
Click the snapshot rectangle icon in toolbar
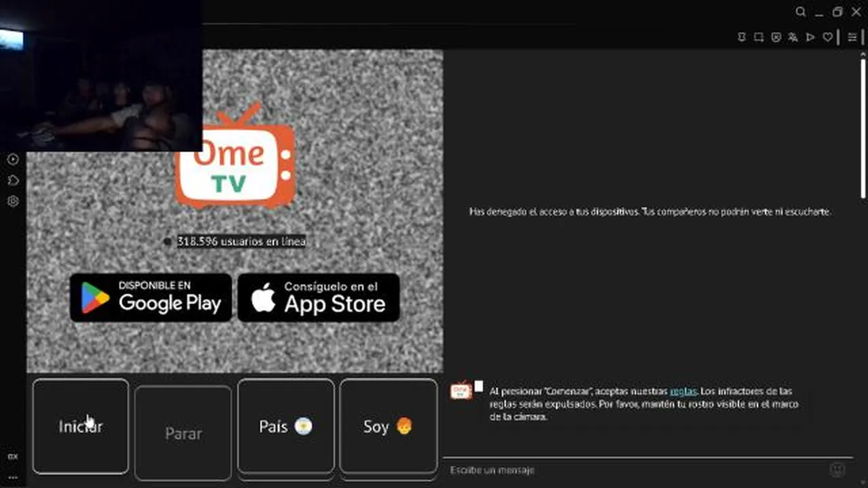point(759,37)
